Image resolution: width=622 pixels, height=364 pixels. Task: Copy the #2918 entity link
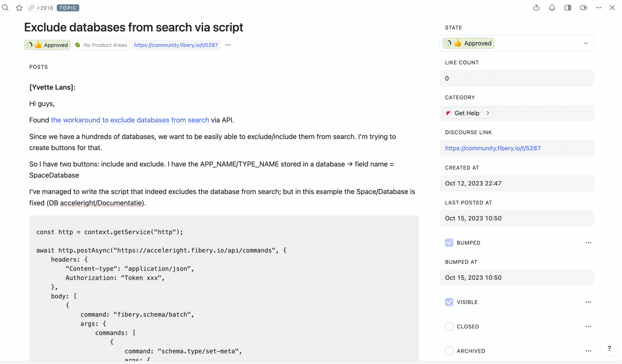41,8
